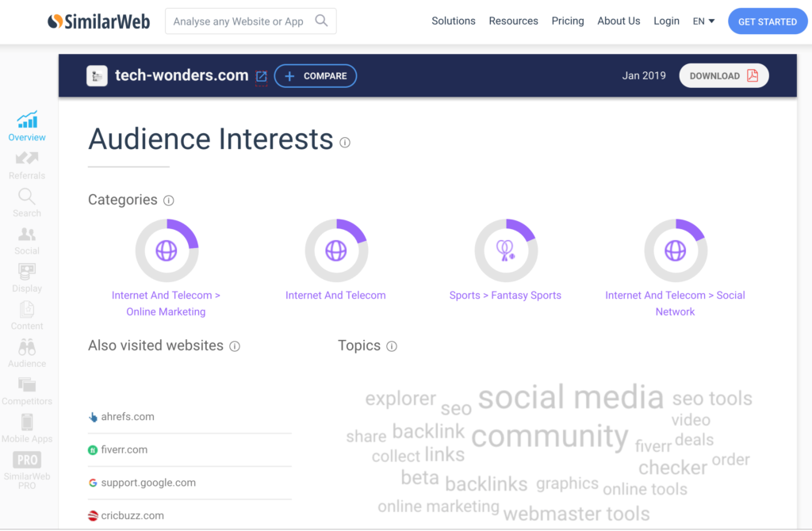Go to Pricing page
812x531 pixels.
coord(568,21)
